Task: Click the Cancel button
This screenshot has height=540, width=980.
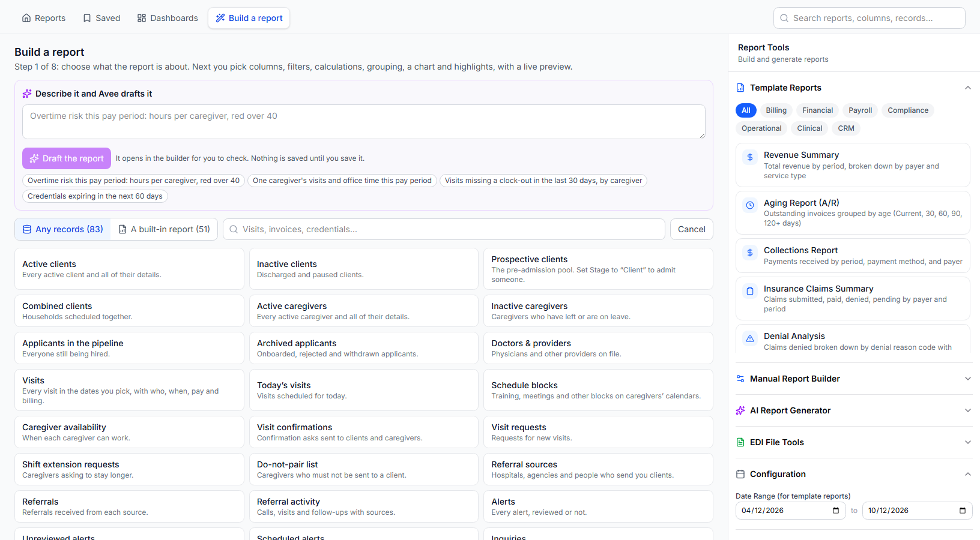Action: pyautogui.click(x=692, y=229)
